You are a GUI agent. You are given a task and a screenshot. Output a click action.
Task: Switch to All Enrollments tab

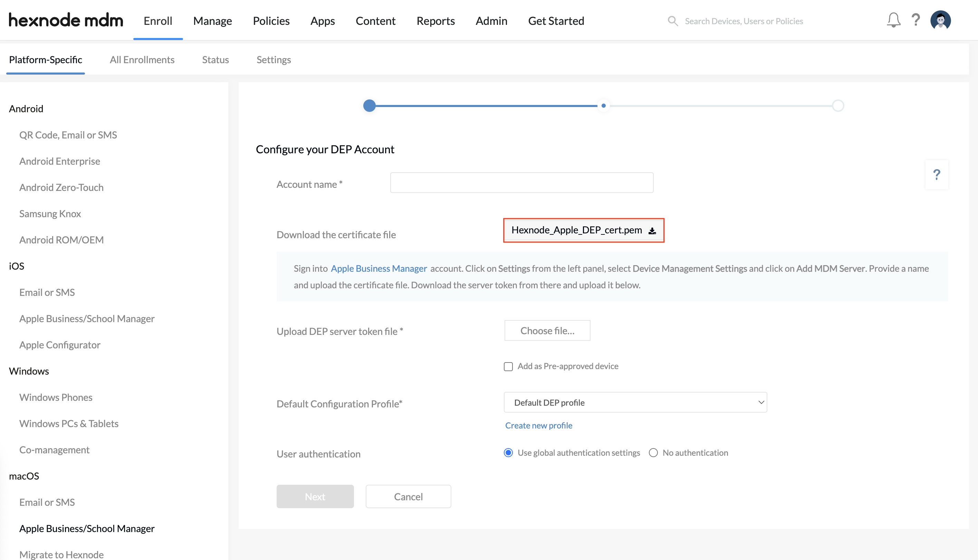tap(142, 60)
